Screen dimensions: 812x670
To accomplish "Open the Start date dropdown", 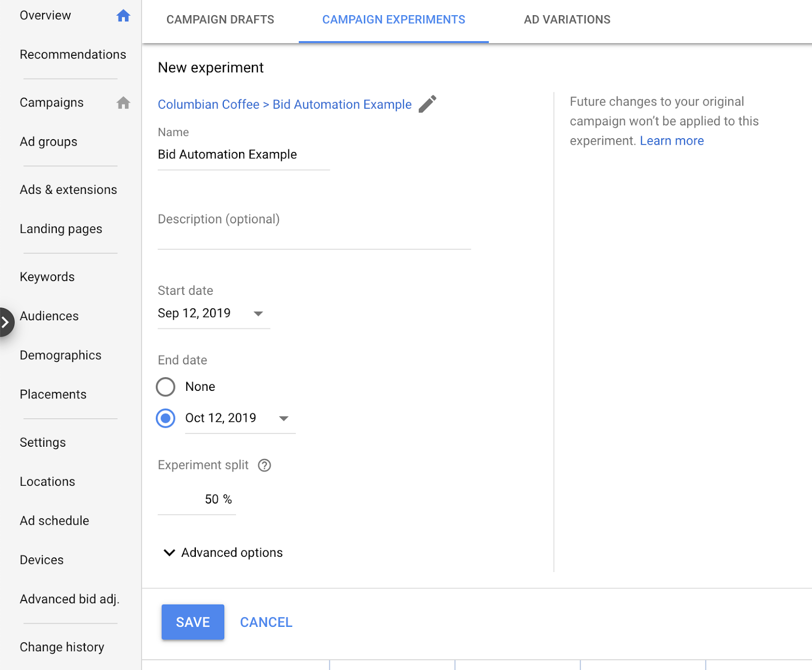I will [258, 314].
